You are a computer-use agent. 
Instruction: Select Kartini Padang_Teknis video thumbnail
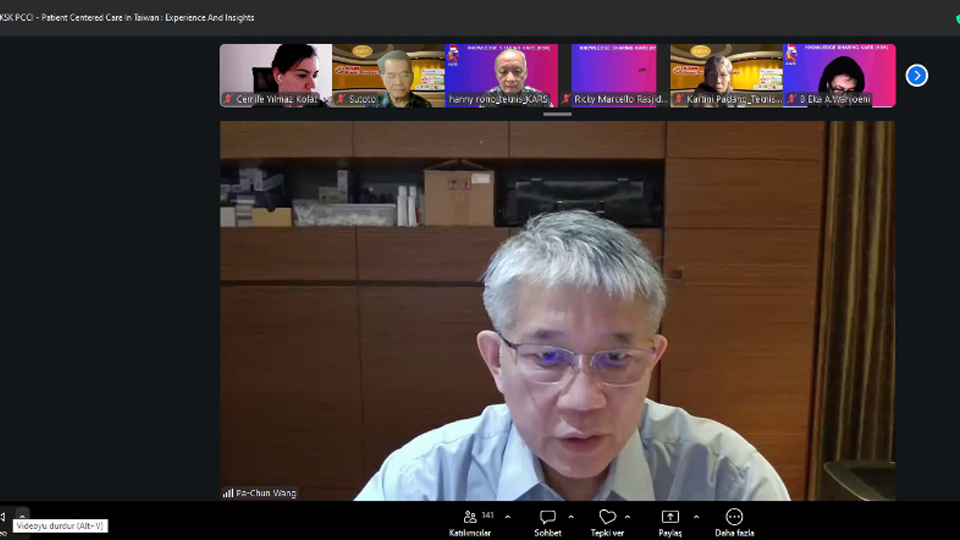tap(726, 75)
